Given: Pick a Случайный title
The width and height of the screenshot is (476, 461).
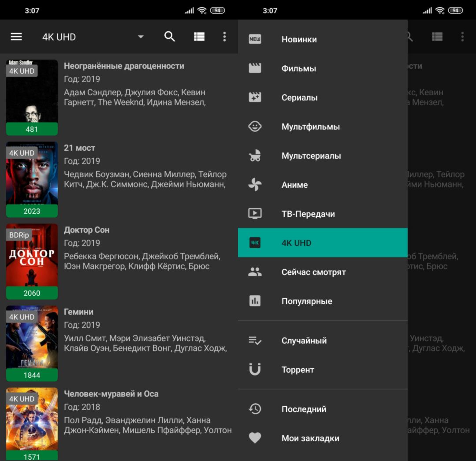Looking at the screenshot, I should [x=304, y=341].
